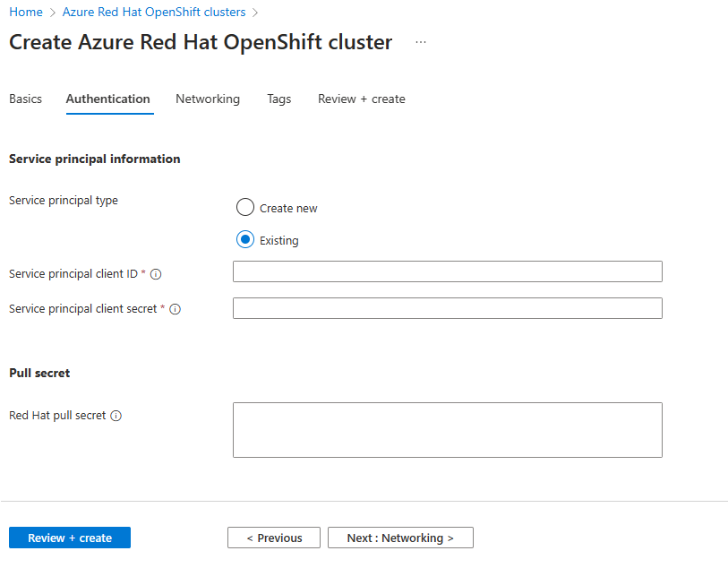Image resolution: width=728 pixels, height=568 pixels.
Task: Go to the Networking tab
Action: click(208, 99)
